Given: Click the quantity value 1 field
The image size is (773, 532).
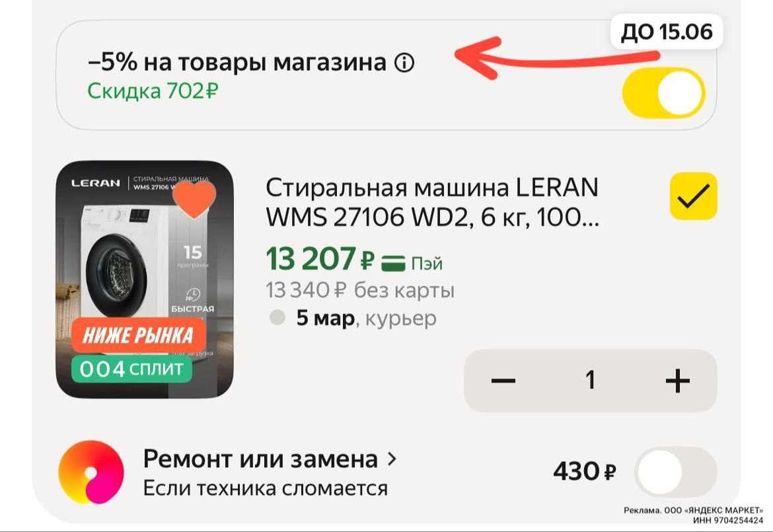Looking at the screenshot, I should 590,380.
